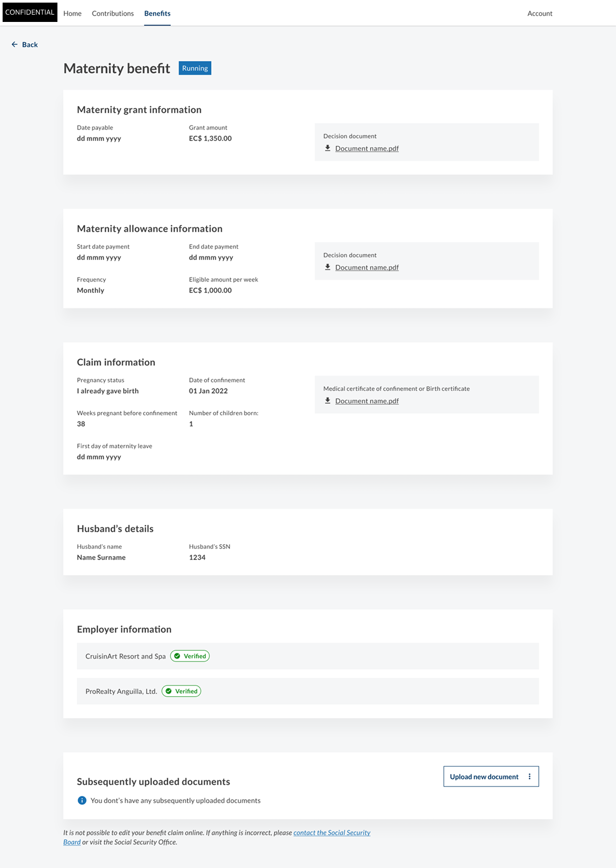Click the Back link text
The width and height of the screenshot is (616, 868).
pyautogui.click(x=30, y=45)
